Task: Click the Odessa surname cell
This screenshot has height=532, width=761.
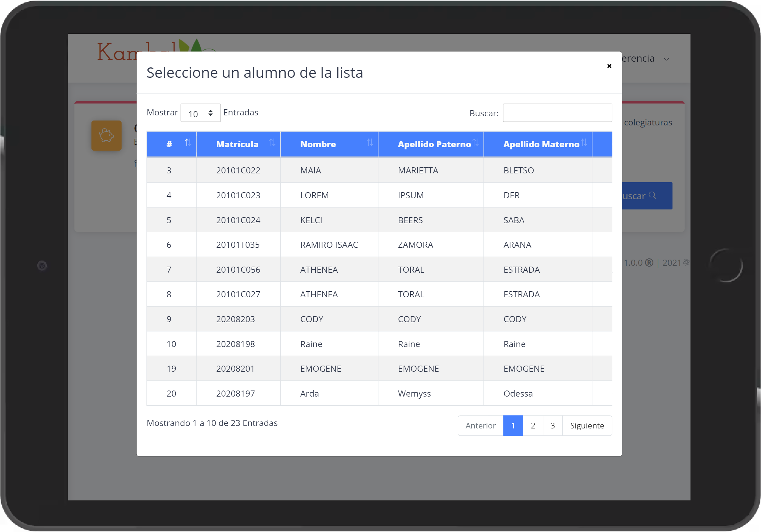Action: (538, 393)
